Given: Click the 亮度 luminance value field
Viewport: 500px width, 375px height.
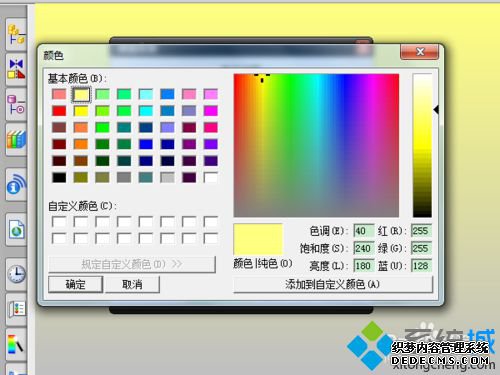Looking at the screenshot, I should tap(364, 266).
